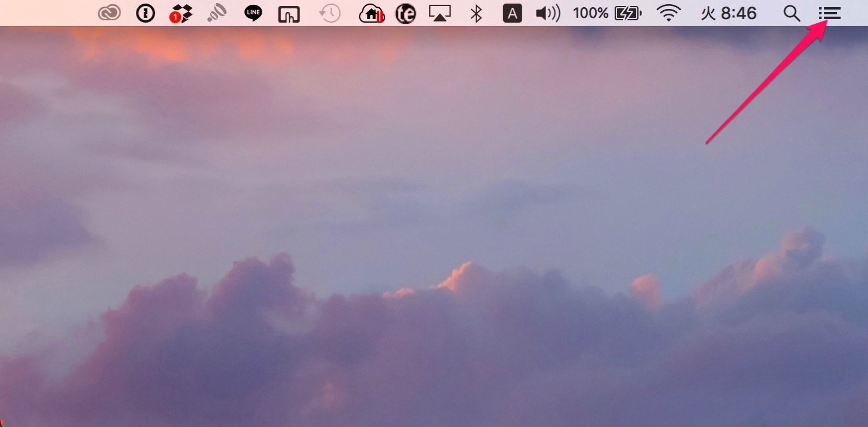Open the volume speaker menu

pos(547,13)
